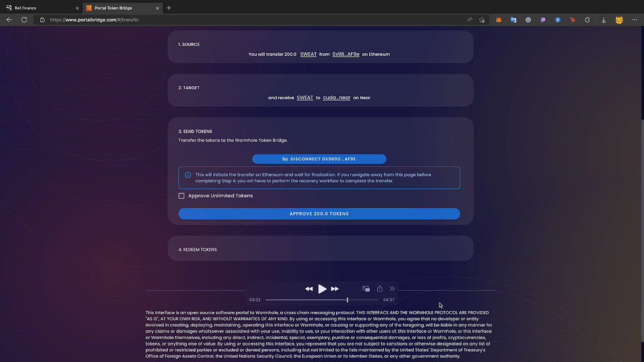
Task: Close the Portal Token Bridge tab
Action: point(157,8)
